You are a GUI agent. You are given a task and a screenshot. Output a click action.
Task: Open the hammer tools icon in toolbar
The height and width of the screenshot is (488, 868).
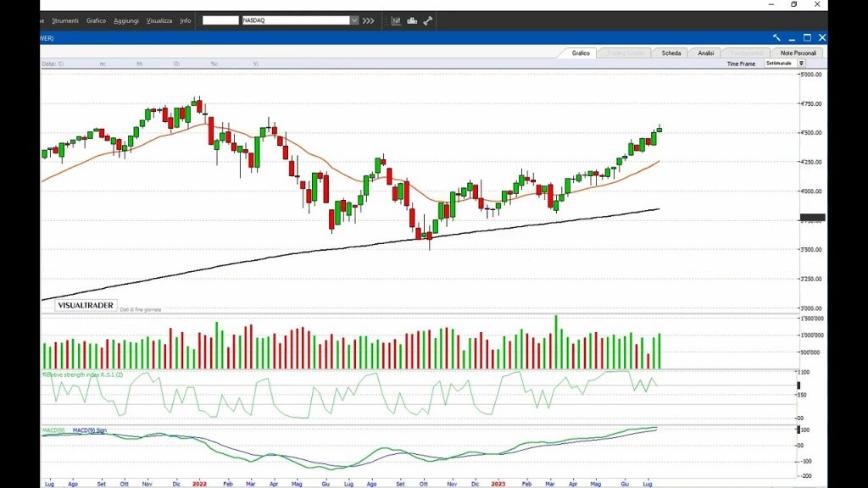427,20
